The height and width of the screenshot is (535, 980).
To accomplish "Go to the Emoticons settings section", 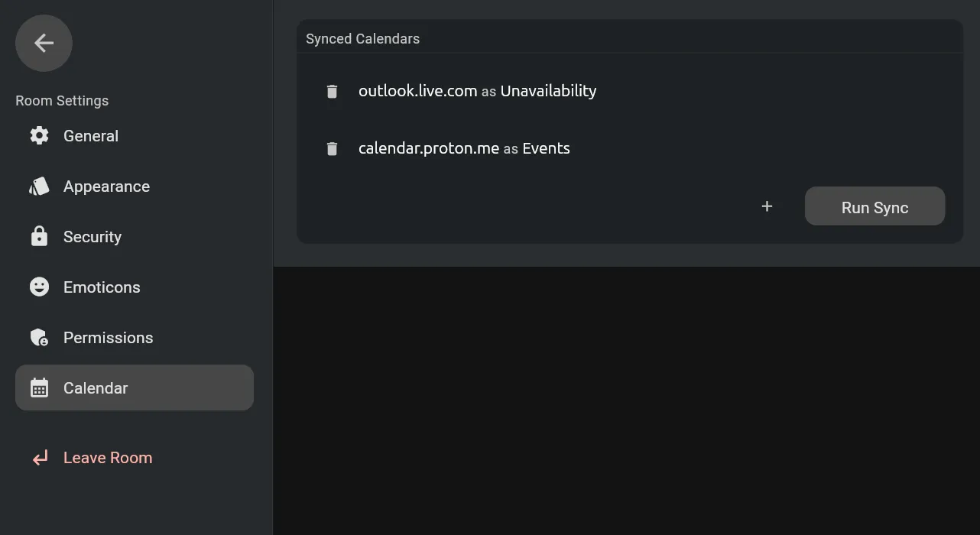I will (x=102, y=287).
